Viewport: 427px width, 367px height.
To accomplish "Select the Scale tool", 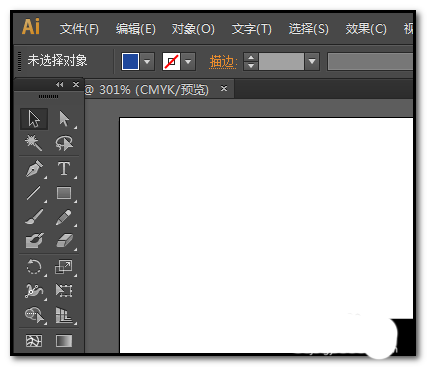I will pyautogui.click(x=64, y=267).
